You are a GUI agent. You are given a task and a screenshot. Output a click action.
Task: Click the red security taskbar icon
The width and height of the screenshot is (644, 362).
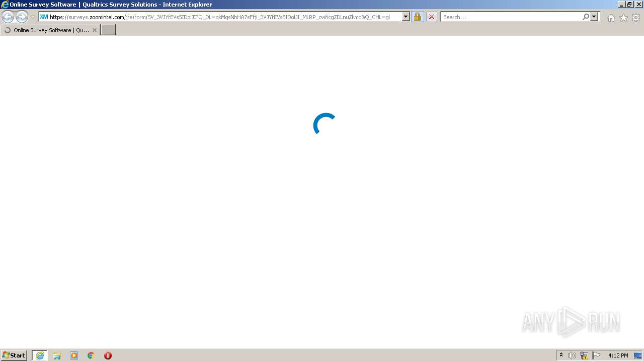point(108,355)
